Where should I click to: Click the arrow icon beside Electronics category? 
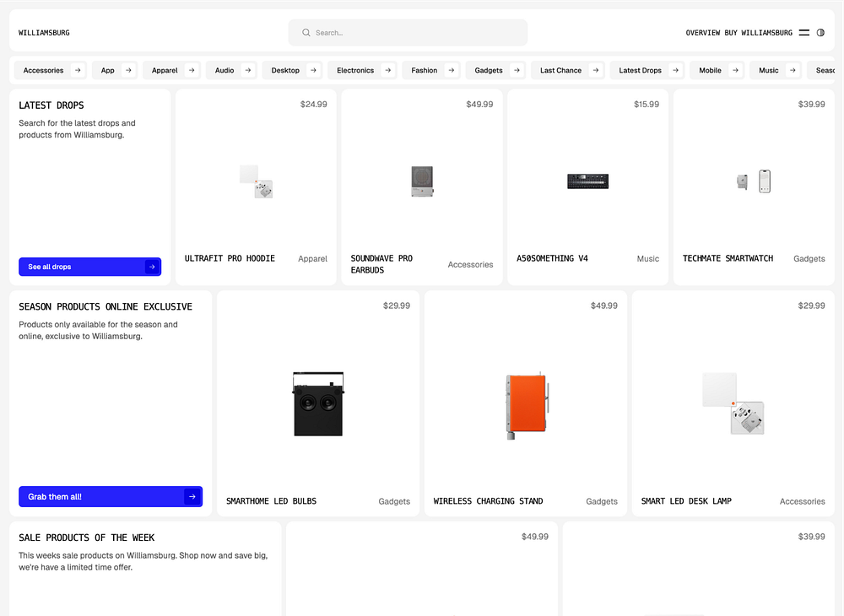coord(387,71)
